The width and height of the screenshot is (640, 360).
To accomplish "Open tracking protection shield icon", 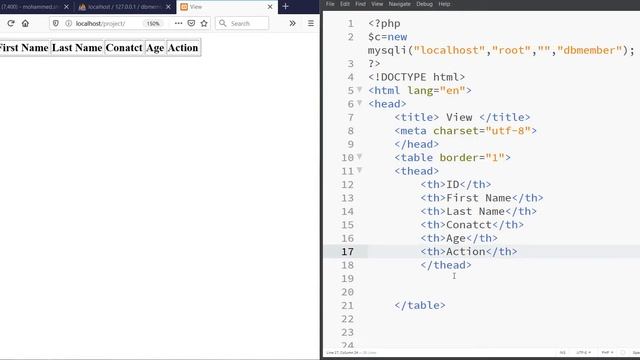I will pyautogui.click(x=56, y=23).
